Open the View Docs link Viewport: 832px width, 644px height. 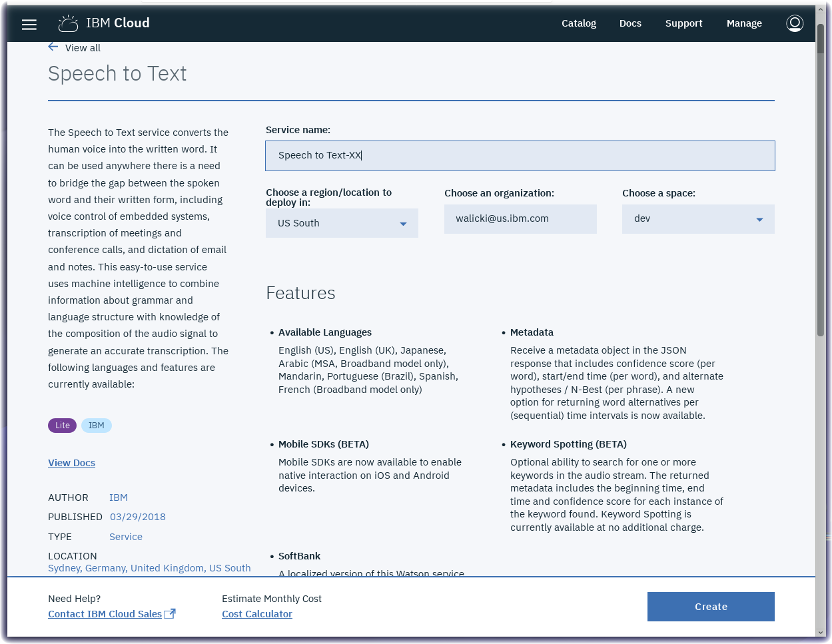pos(71,463)
